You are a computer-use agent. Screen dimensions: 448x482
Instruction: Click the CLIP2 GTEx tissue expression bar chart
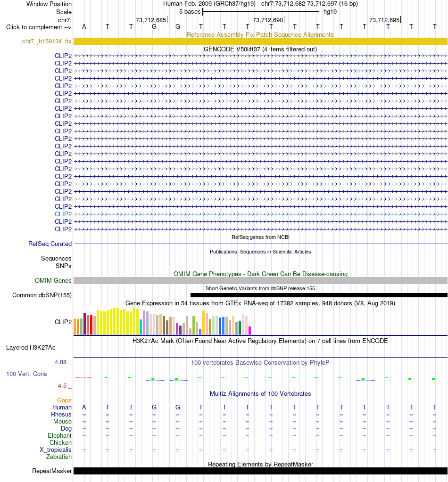(x=163, y=320)
